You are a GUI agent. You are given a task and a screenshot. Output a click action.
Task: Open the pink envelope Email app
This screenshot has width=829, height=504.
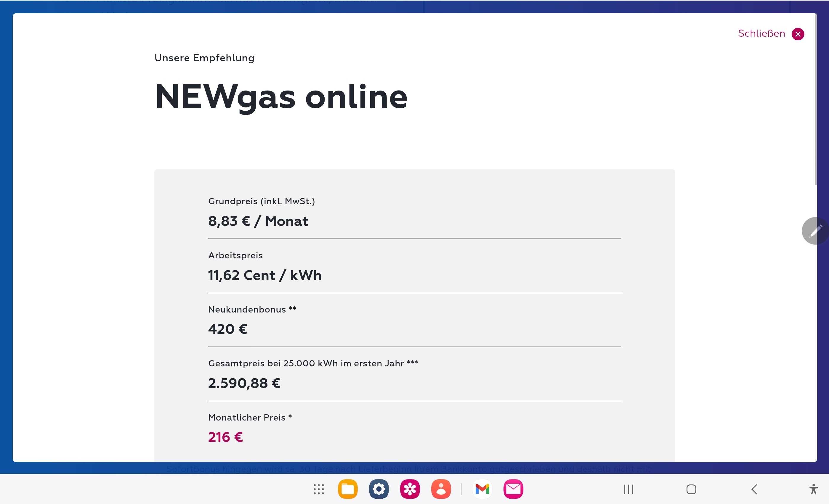click(x=513, y=489)
